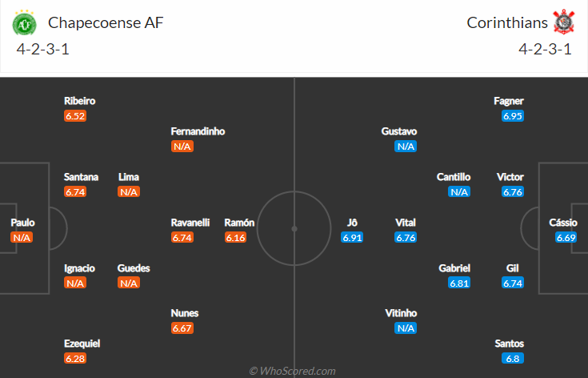Open the Corinthians team name link
The height and width of the screenshot is (378, 588).
507,22
